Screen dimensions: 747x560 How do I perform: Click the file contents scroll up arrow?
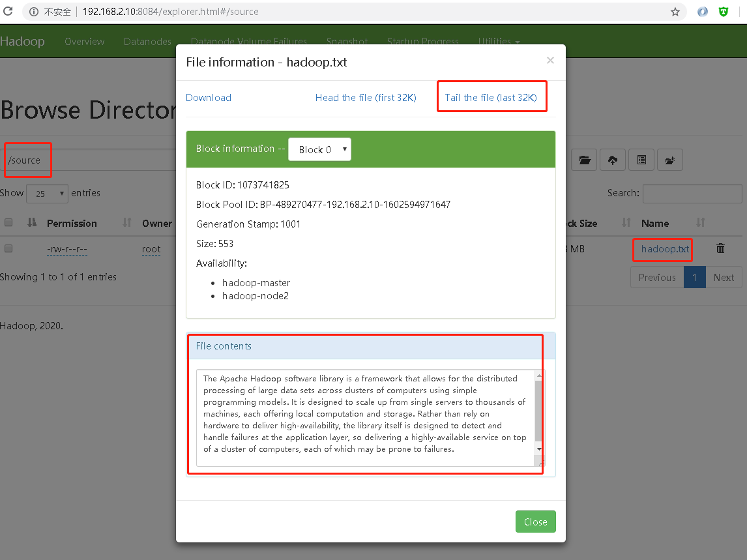(539, 376)
